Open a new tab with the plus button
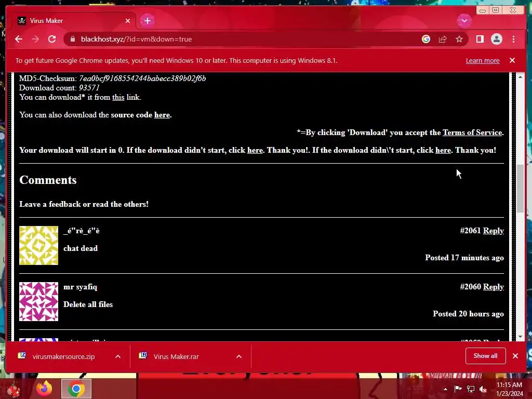Image resolution: width=532 pixels, height=399 pixels. point(147,21)
